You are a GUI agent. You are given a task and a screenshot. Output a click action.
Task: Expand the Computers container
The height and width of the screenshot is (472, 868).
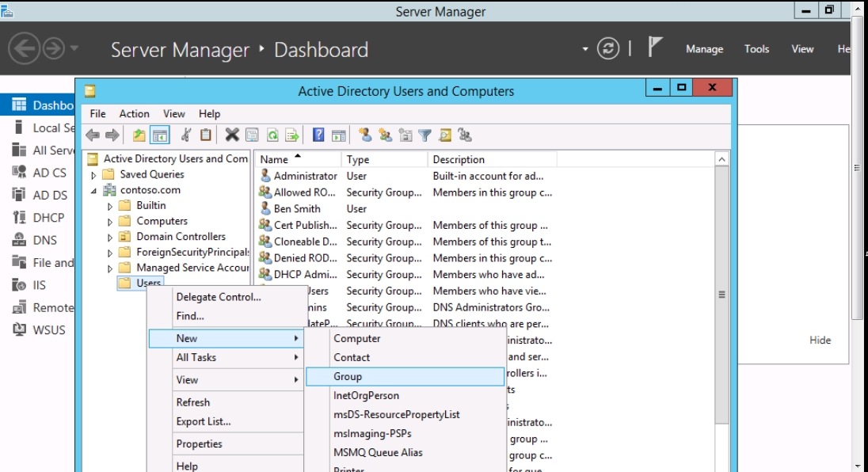(x=109, y=222)
